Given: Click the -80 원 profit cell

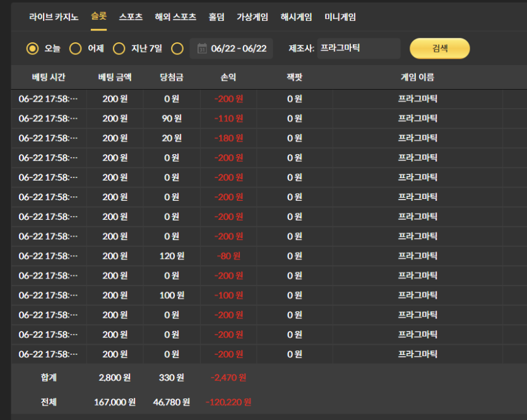Looking at the screenshot, I should pos(228,256).
